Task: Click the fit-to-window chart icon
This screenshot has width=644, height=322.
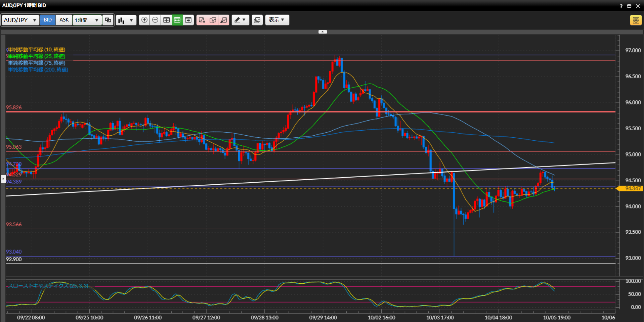Action: pyautogui.click(x=166, y=20)
